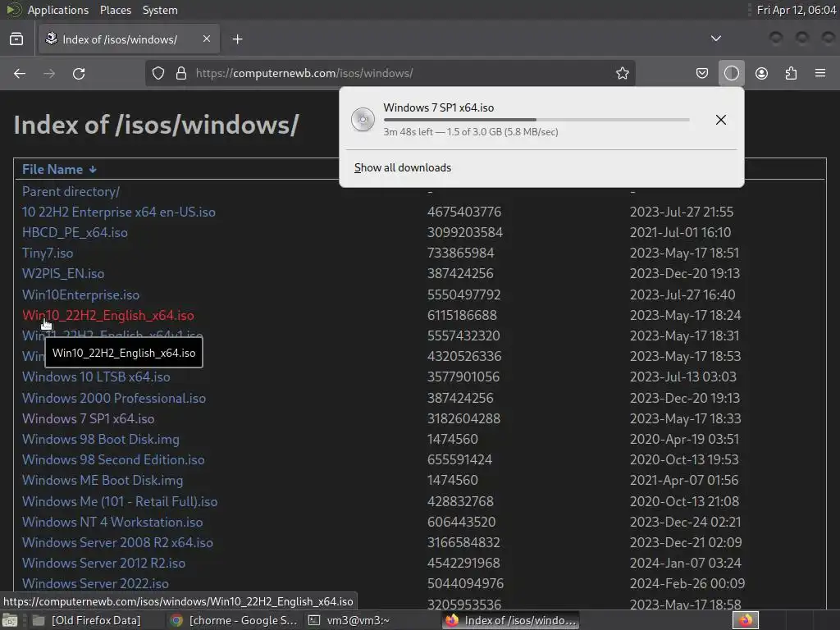Click the clock showing Fri Apr 12, 06:04
Screen dimensions: 840x630
click(796, 10)
